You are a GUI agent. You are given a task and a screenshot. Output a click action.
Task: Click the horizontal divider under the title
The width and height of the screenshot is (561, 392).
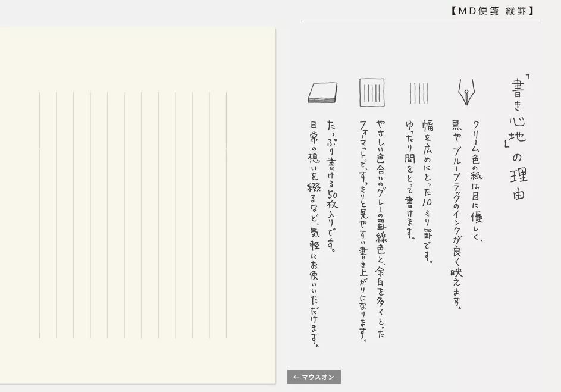pyautogui.click(x=419, y=21)
